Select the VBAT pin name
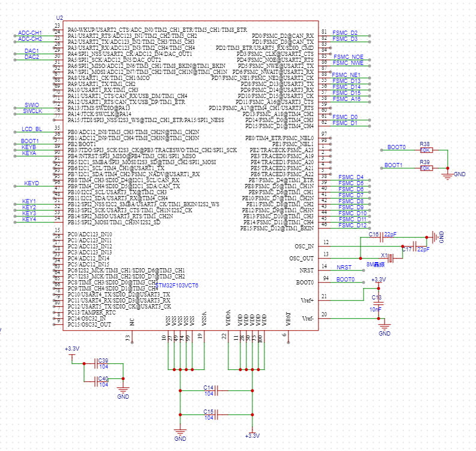 (288, 319)
